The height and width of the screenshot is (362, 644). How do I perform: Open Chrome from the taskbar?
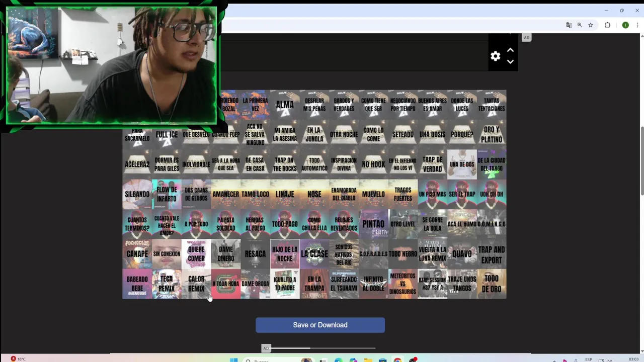(397, 360)
